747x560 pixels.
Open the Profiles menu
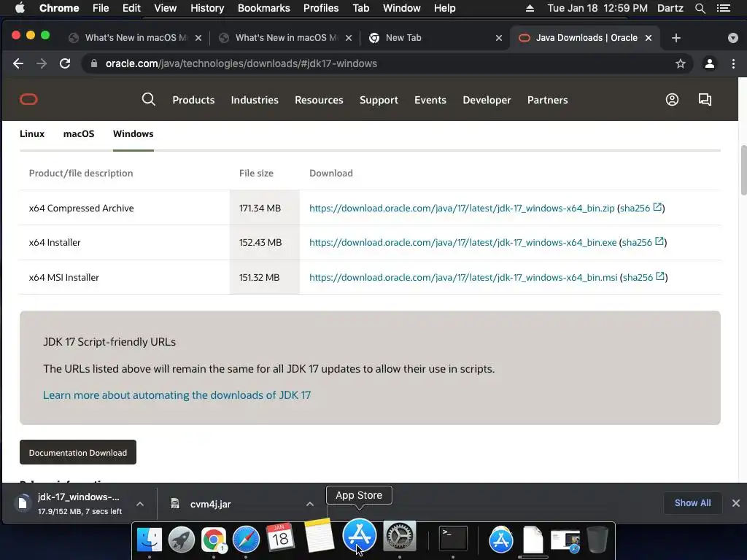321,8
